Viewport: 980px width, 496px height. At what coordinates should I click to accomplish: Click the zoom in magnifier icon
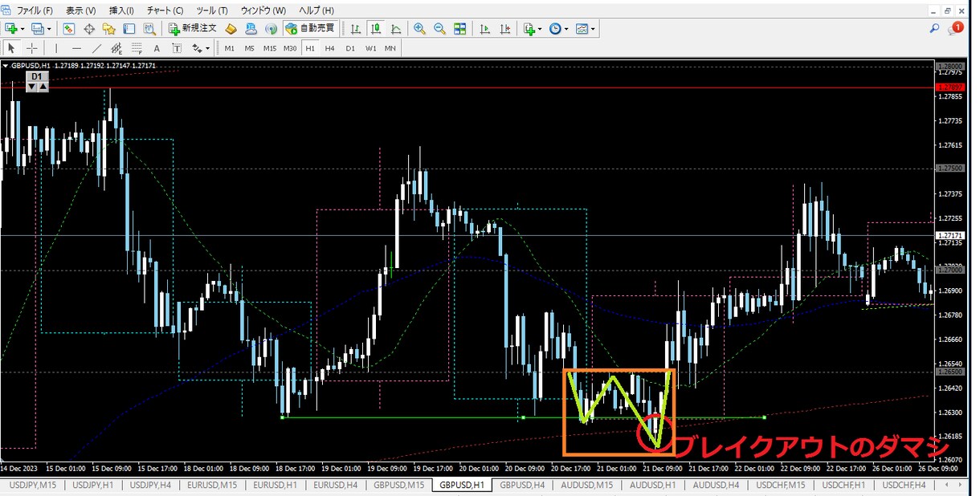419,29
